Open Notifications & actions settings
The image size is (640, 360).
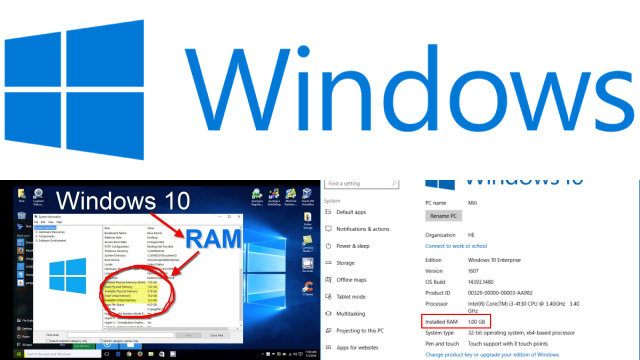point(357,229)
